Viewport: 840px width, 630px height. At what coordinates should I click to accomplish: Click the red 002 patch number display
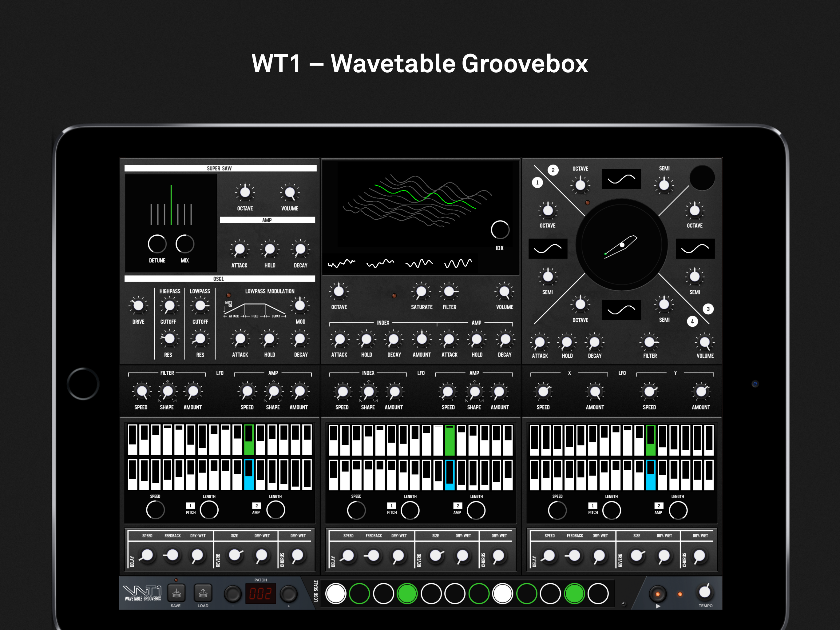[260, 593]
